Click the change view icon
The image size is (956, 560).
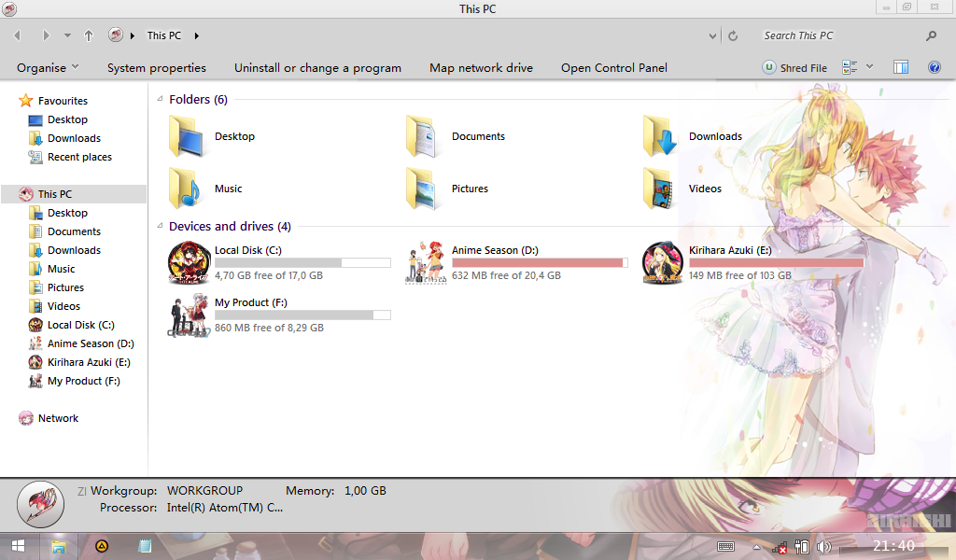[x=850, y=67]
